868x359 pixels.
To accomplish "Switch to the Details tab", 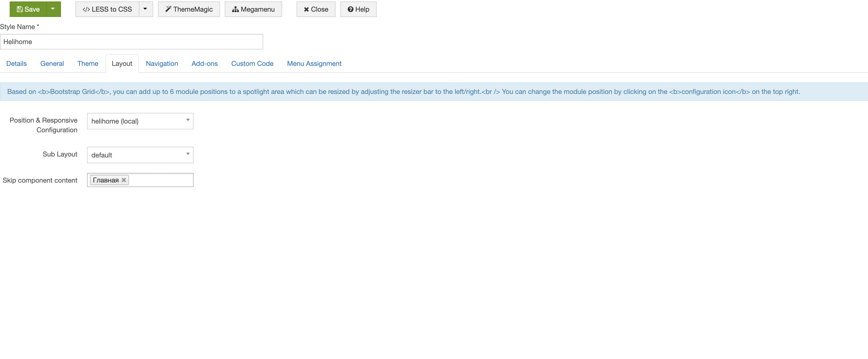I will (x=16, y=63).
